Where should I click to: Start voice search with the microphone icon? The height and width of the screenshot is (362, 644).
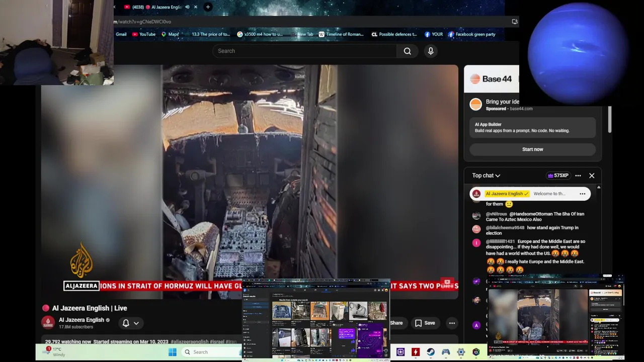[x=431, y=51]
